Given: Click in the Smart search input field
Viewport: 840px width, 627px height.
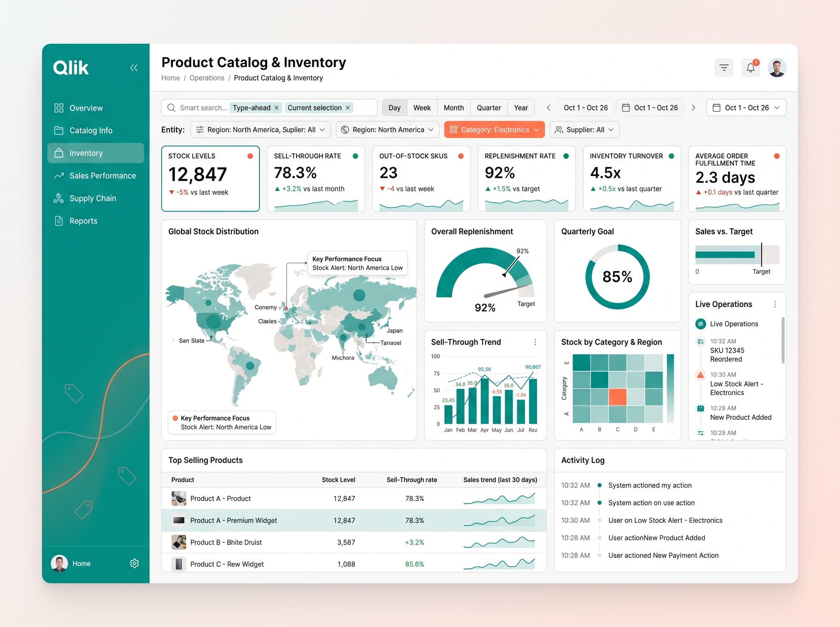Looking at the screenshot, I should (x=269, y=108).
